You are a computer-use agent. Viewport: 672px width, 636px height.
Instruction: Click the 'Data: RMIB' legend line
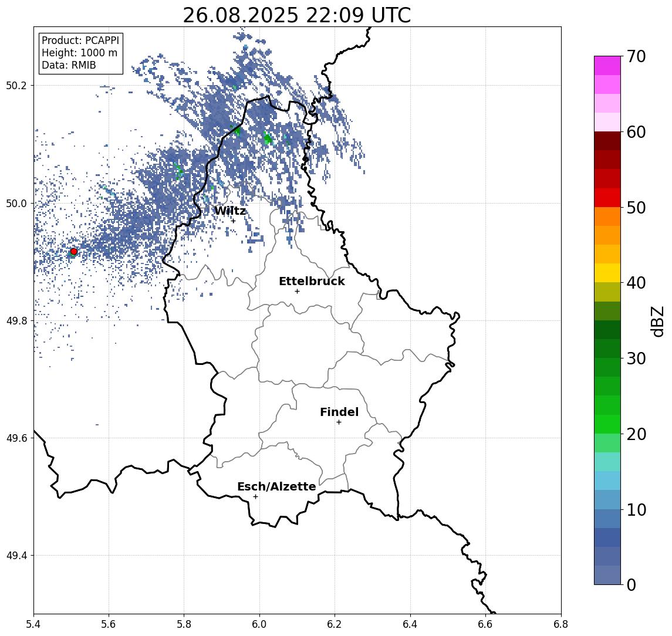(69, 65)
